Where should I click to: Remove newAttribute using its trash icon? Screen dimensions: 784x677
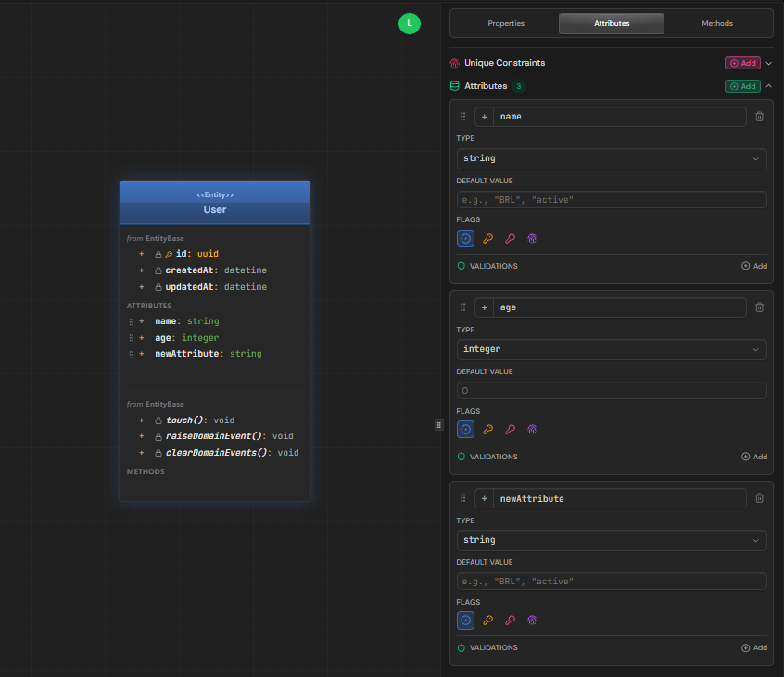[x=759, y=498]
